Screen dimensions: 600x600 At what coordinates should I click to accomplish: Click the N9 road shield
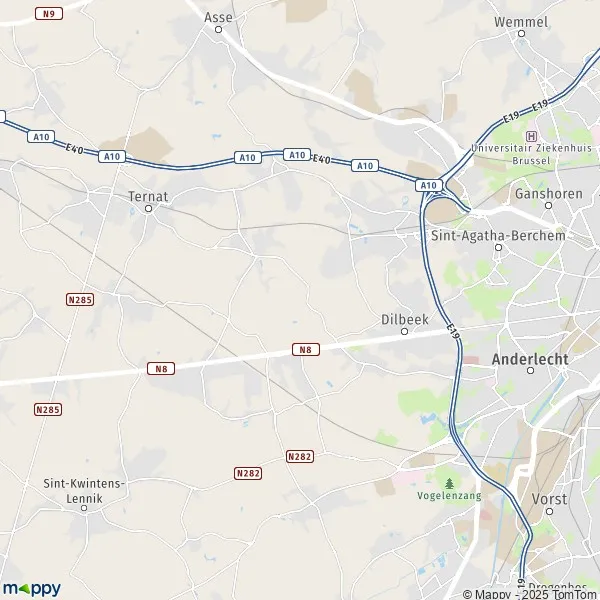[49, 14]
